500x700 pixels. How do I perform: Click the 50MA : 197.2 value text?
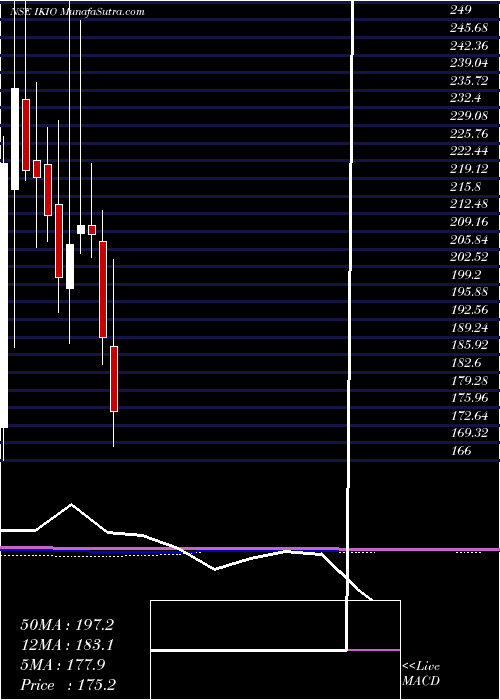(x=67, y=625)
